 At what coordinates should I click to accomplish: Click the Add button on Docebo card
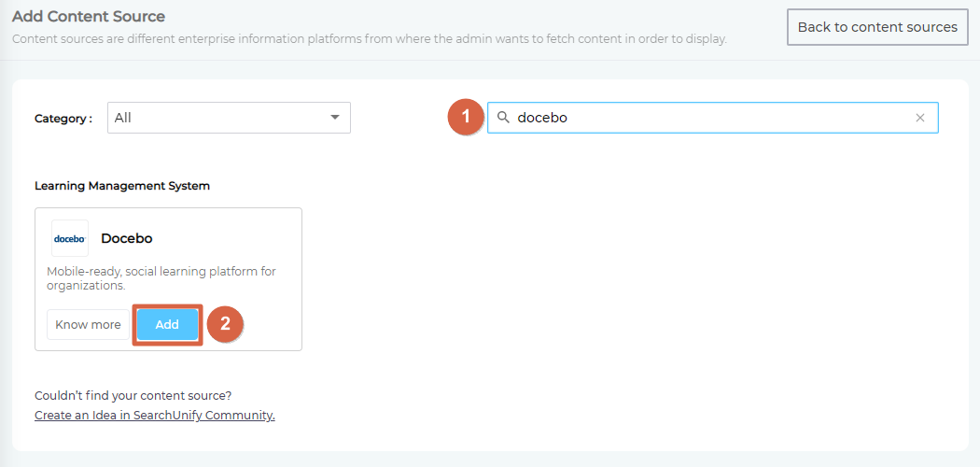click(x=167, y=325)
